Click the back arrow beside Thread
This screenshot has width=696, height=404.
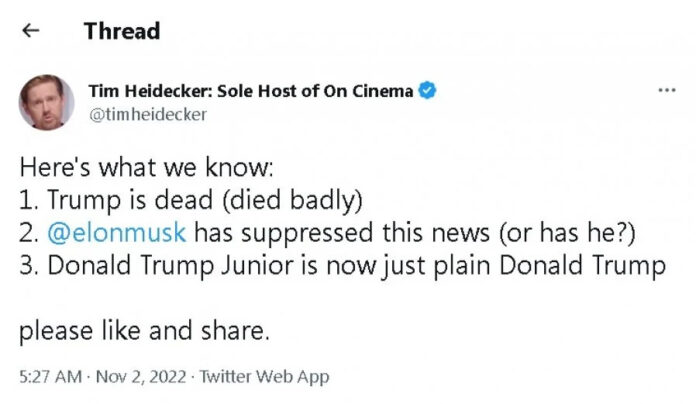31,30
